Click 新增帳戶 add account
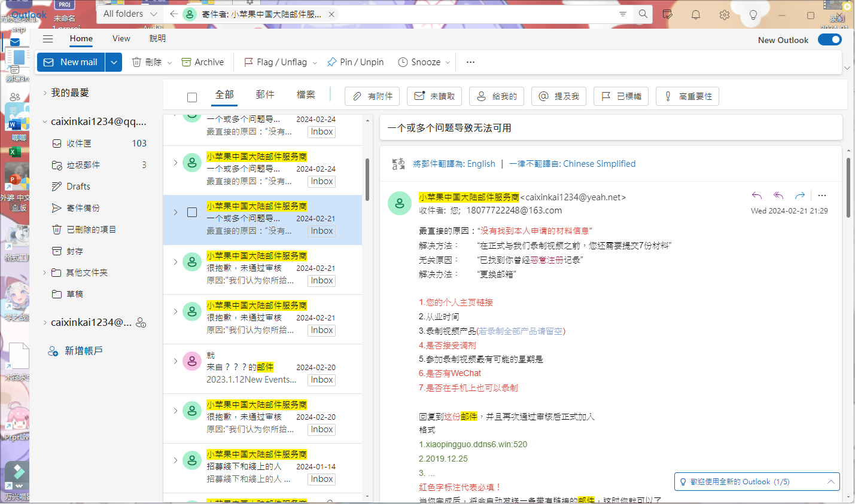 coord(75,351)
